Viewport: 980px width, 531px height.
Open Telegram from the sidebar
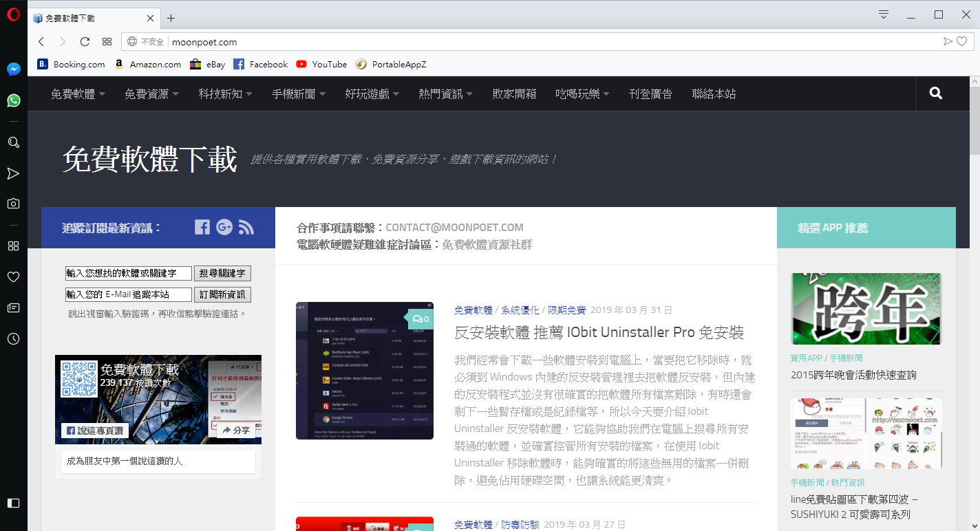click(13, 174)
